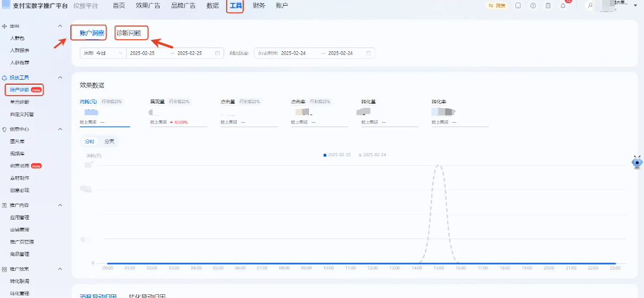
Task: Click the 推广效果 section icon in sidebar
Action: click(x=4, y=269)
